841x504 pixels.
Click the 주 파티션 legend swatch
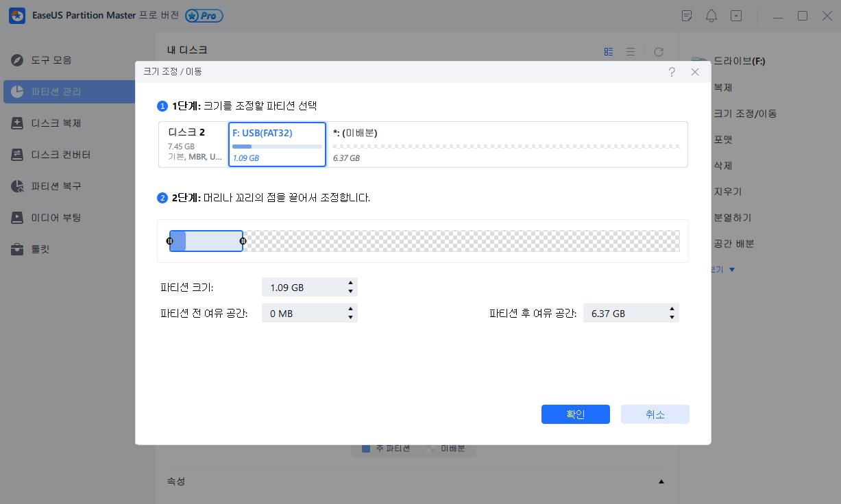click(366, 449)
